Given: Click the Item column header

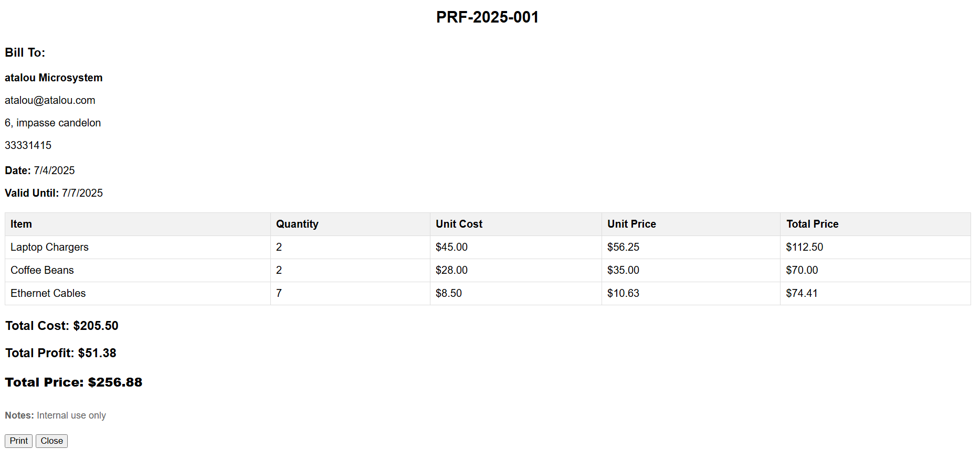Looking at the screenshot, I should click(x=21, y=224).
